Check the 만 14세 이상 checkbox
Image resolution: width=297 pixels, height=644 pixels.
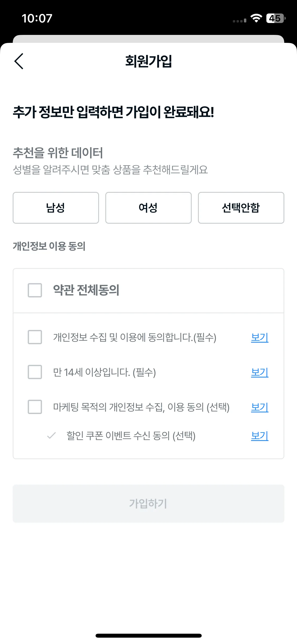coord(35,372)
